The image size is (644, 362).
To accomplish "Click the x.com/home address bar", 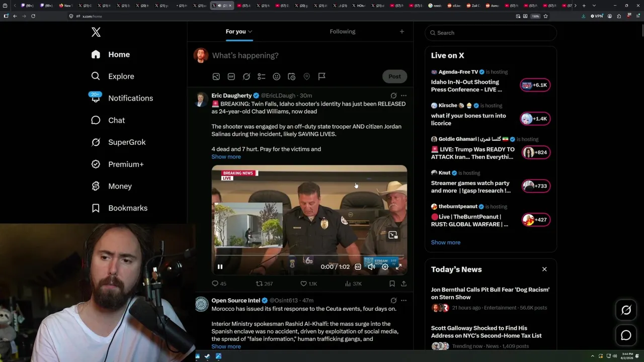I will coord(292,16).
